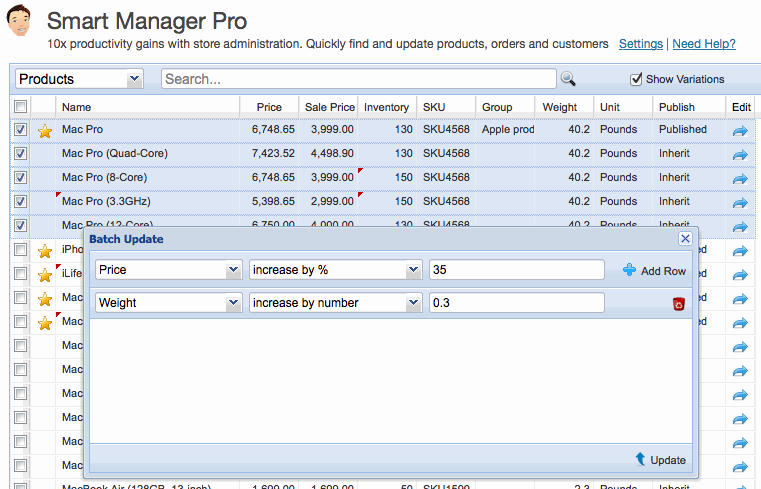
Task: Click the value field containing 35
Action: click(x=516, y=270)
